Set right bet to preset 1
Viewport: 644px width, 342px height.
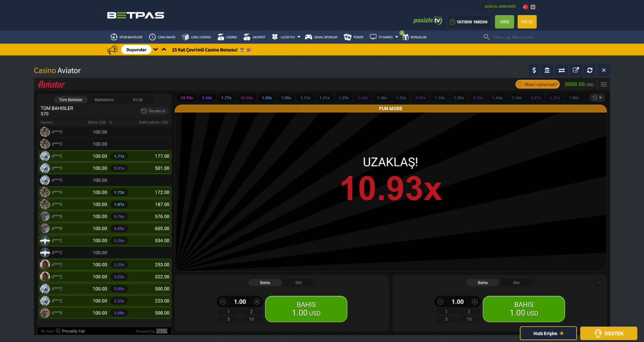(446, 312)
